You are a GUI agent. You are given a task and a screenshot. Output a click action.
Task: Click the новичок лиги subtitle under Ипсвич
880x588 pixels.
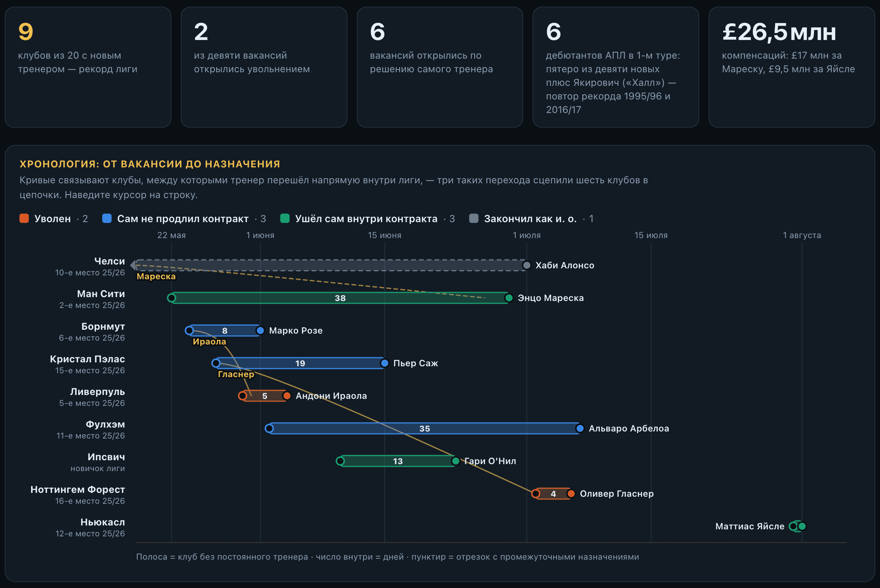coord(98,468)
